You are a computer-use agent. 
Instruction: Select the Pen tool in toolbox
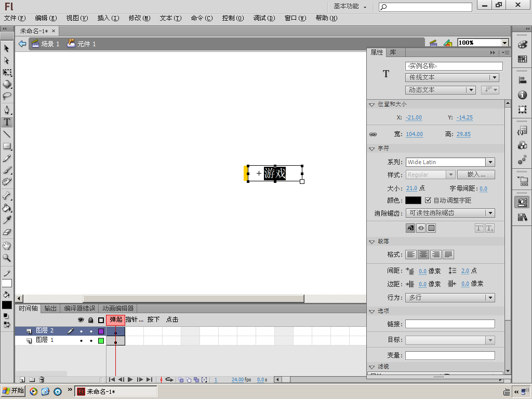pyautogui.click(x=7, y=110)
